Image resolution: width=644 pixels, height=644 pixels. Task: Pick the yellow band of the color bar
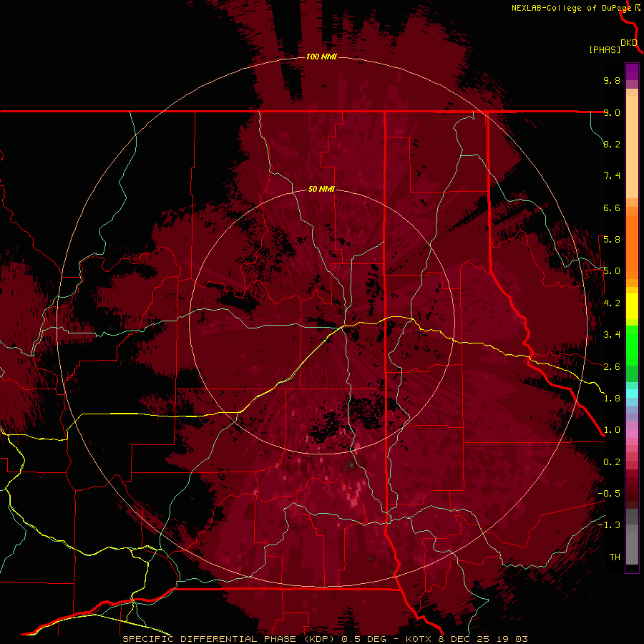point(632,306)
